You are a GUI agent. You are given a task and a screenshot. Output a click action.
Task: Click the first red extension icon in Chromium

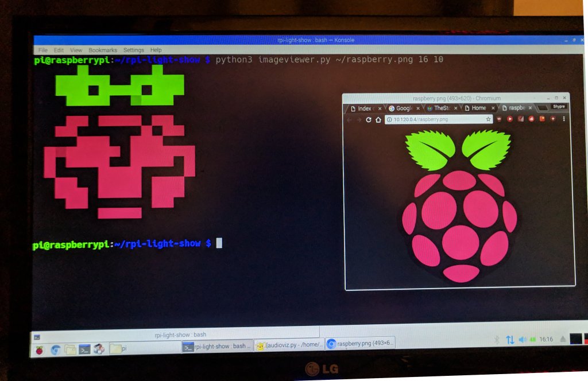(x=499, y=119)
